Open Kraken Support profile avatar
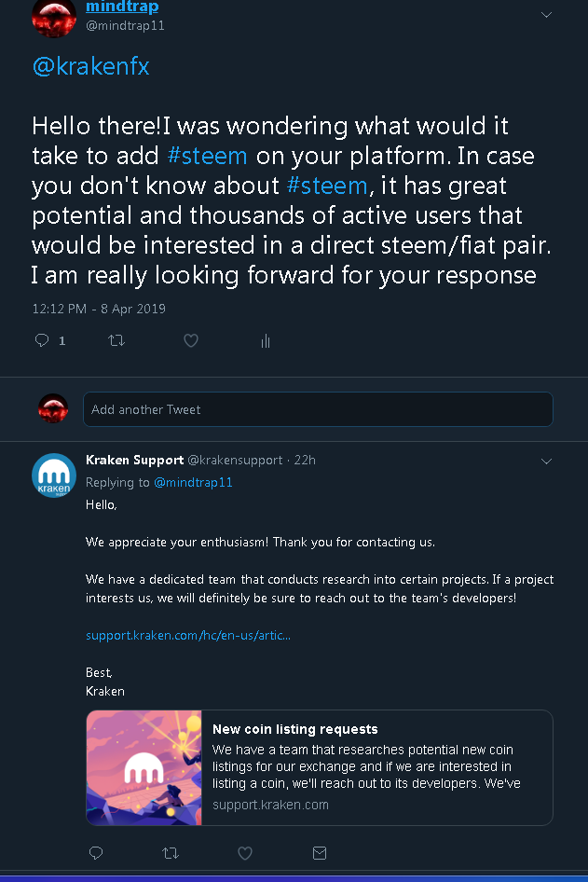Viewport: 588px width, 882px height. pos(54,475)
